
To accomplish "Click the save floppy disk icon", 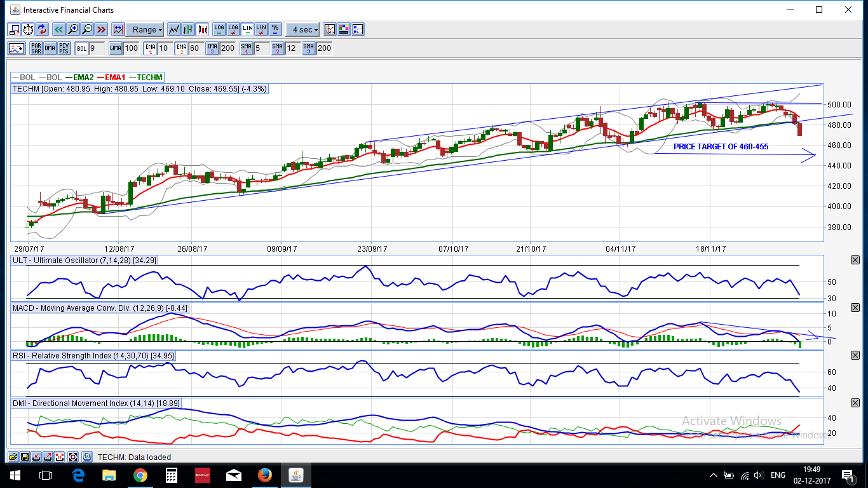I will pos(25,457).
